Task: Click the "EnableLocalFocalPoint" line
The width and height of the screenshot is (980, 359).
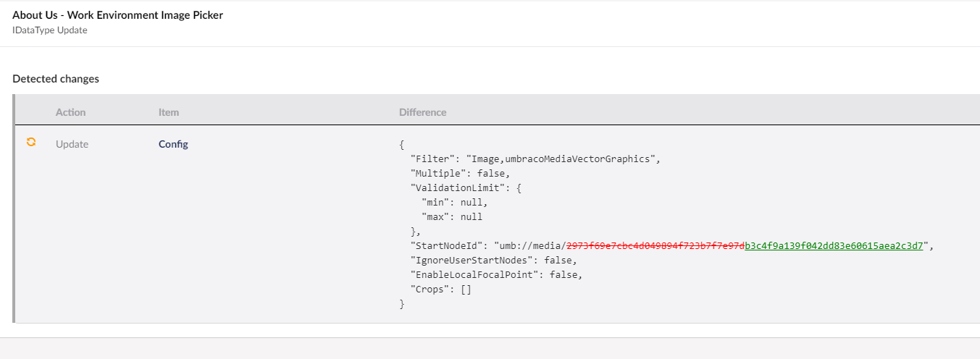Action: tap(496, 275)
